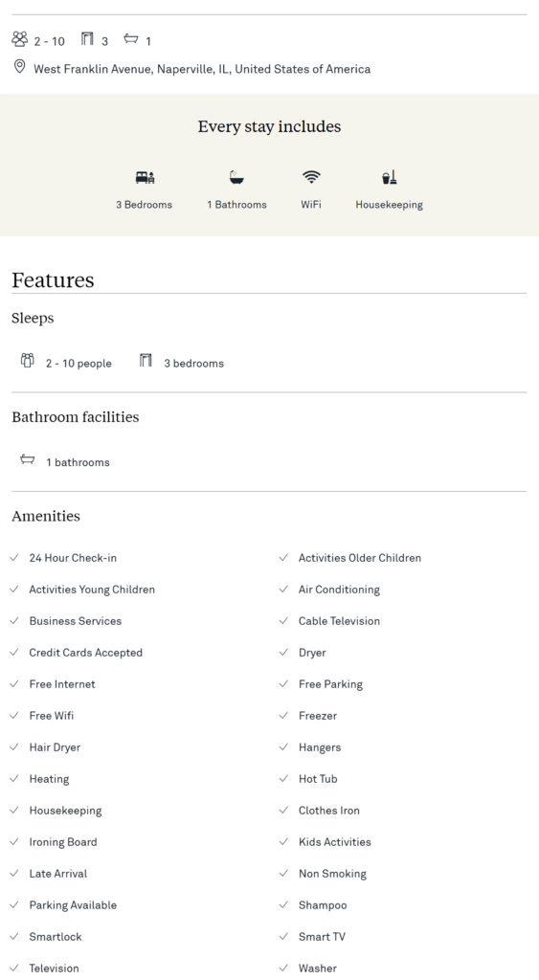Click the Air Conditioning amenity item
This screenshot has width=539, height=980.
point(339,590)
